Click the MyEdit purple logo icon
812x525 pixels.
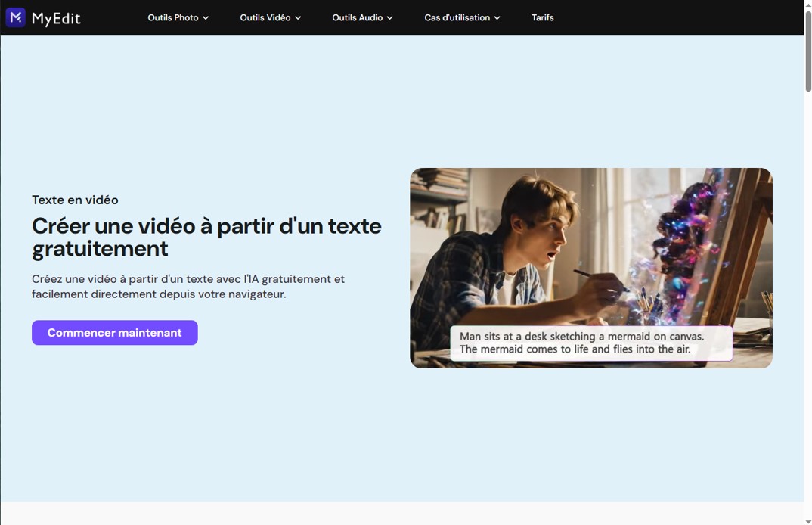coord(16,17)
